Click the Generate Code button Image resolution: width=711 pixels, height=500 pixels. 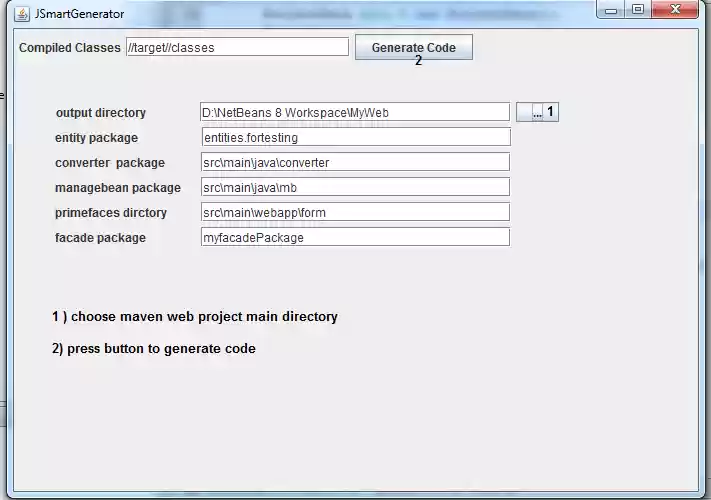[414, 48]
